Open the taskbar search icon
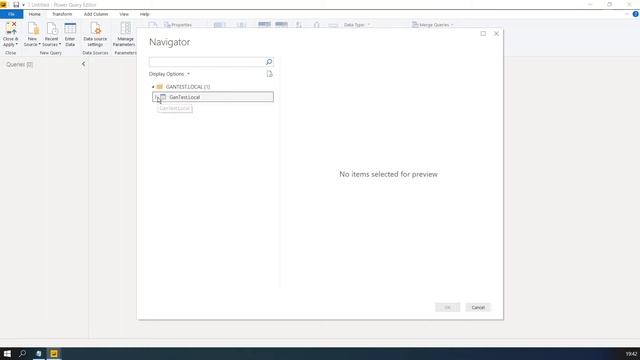The width and height of the screenshot is (640, 360). tap(22, 353)
